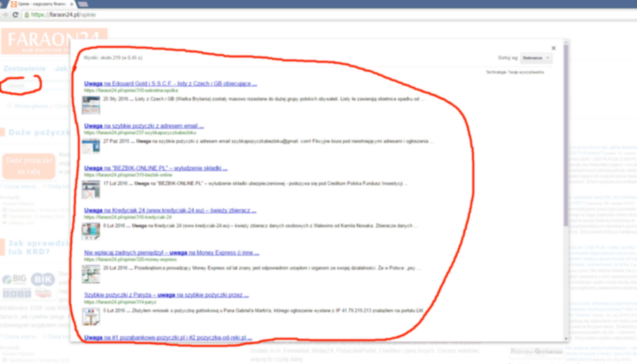
Task: Click the 'Wyniki: około 219' result count text
Action: [x=113, y=58]
